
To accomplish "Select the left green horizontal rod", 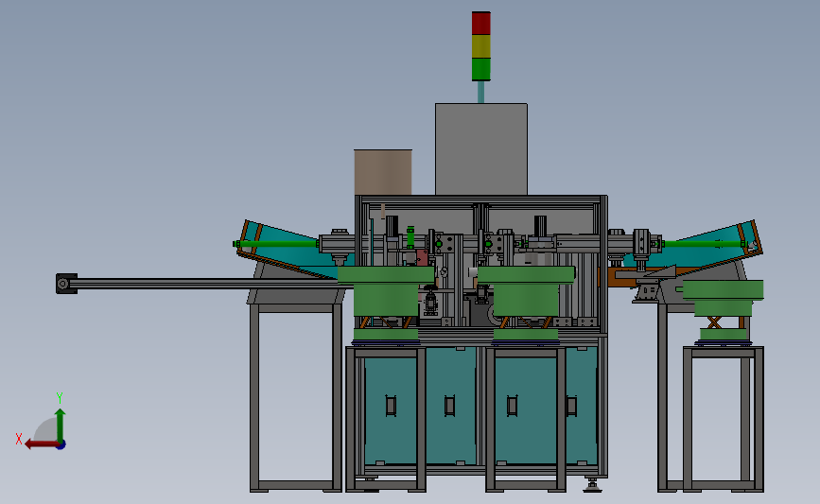I will click(275, 244).
